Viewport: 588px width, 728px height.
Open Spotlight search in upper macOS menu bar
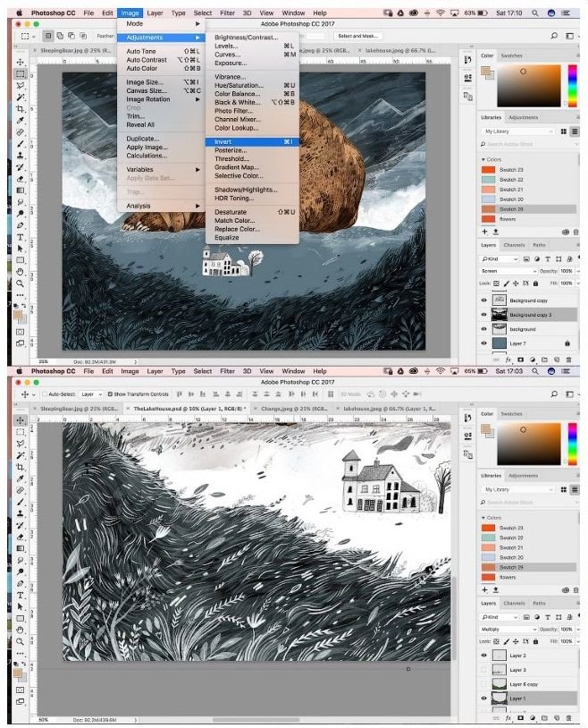[535, 13]
